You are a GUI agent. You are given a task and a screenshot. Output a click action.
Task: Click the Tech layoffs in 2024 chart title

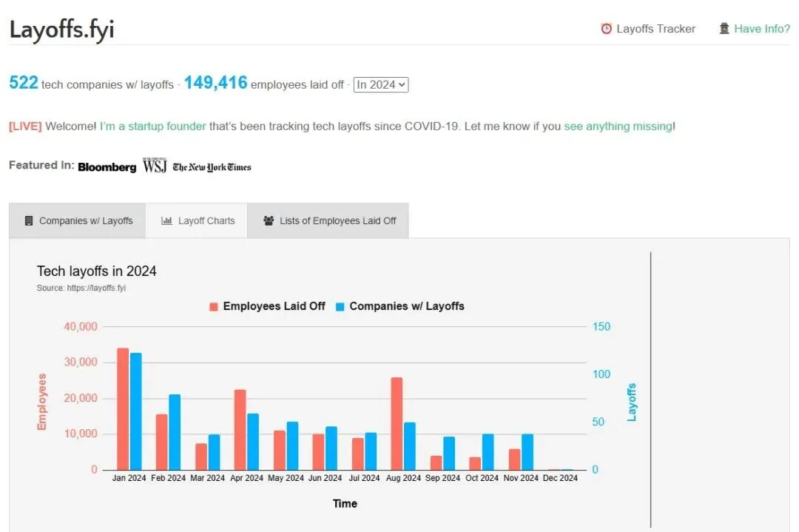coord(96,271)
